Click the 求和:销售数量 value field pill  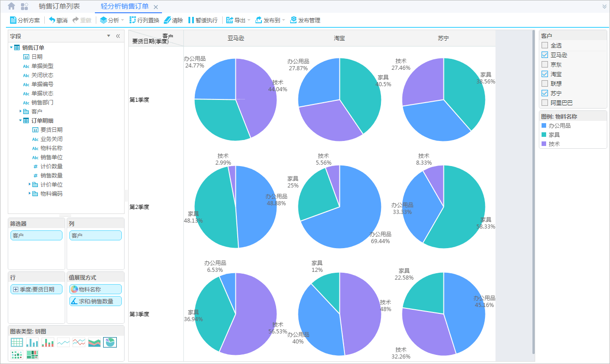[x=95, y=301]
